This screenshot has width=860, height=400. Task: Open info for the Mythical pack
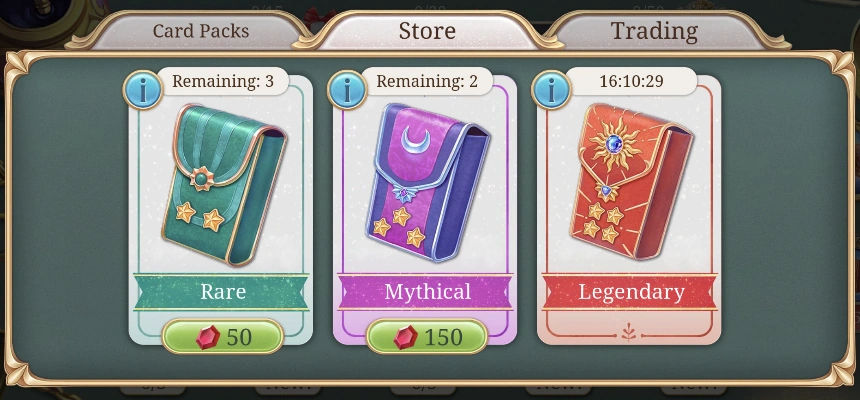click(x=347, y=90)
